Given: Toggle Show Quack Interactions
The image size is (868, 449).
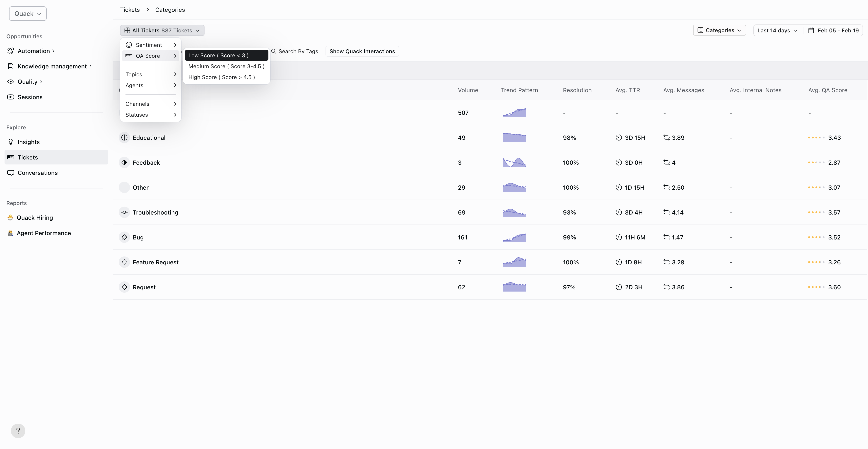Looking at the screenshot, I should tap(362, 51).
